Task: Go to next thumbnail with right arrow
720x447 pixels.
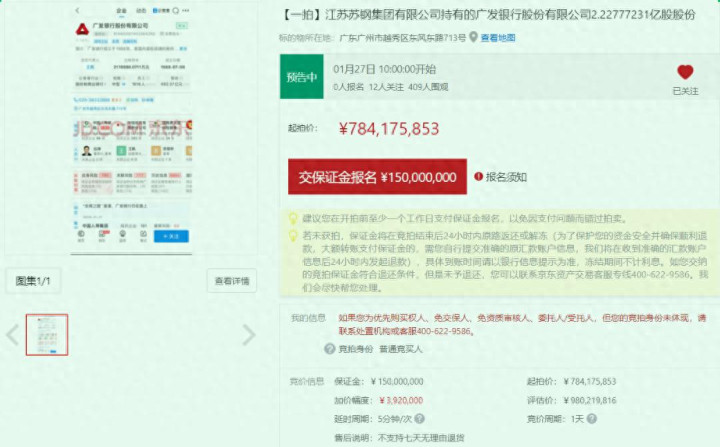Action: pyautogui.click(x=248, y=335)
